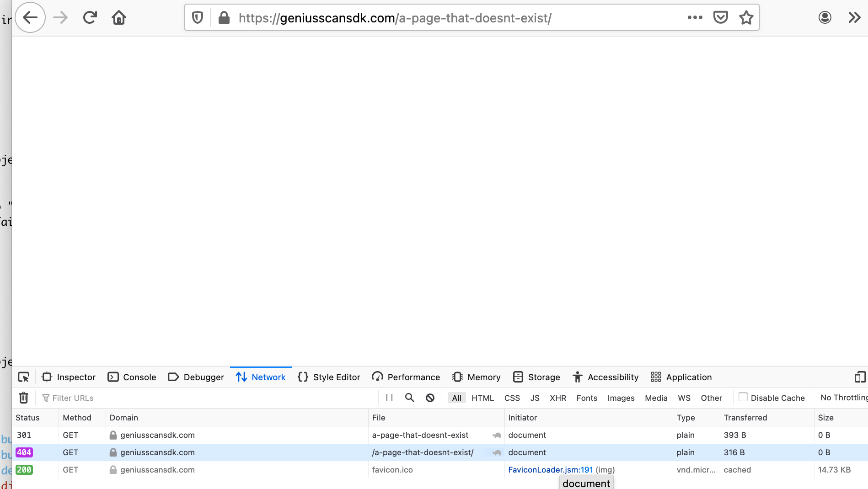The height and width of the screenshot is (489, 868).
Task: Sort requests by Transferred column
Action: pyautogui.click(x=767, y=418)
